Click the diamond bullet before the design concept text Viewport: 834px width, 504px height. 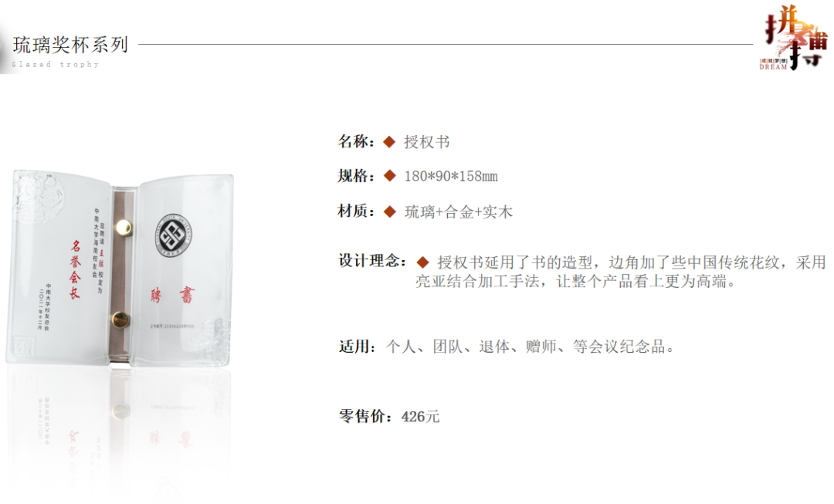point(423,262)
